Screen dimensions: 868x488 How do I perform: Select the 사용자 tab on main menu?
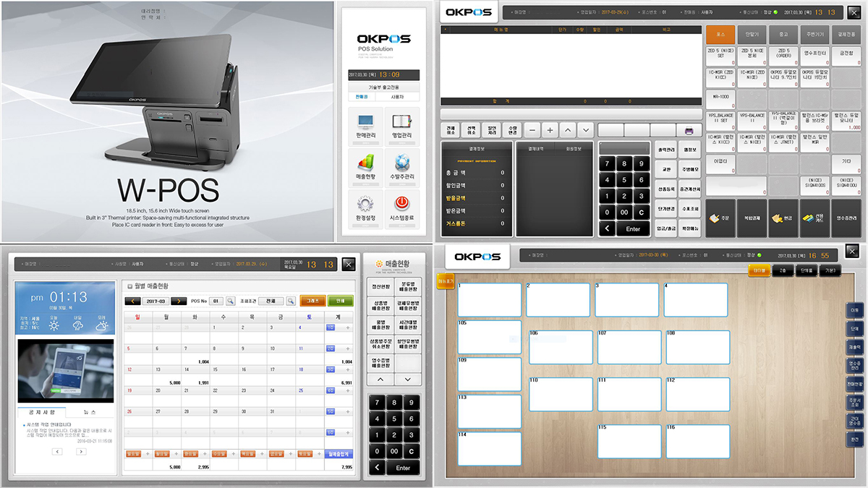(398, 96)
